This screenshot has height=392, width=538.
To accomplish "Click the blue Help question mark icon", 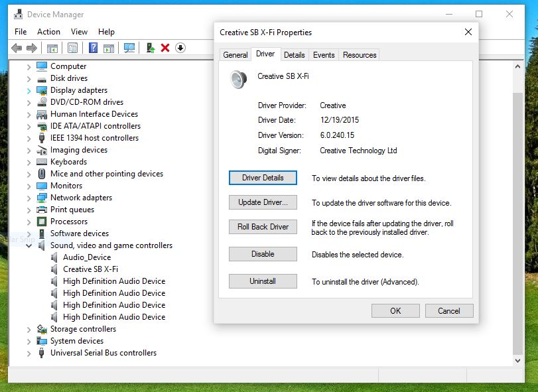I will [x=94, y=48].
